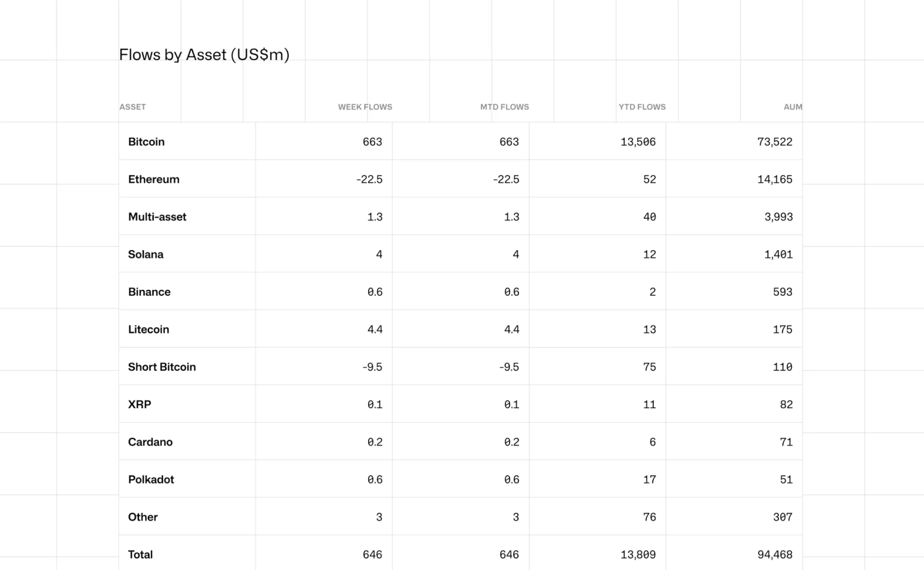This screenshot has height=570, width=924.
Task: Click Other MTD flows value 3
Action: point(516,517)
